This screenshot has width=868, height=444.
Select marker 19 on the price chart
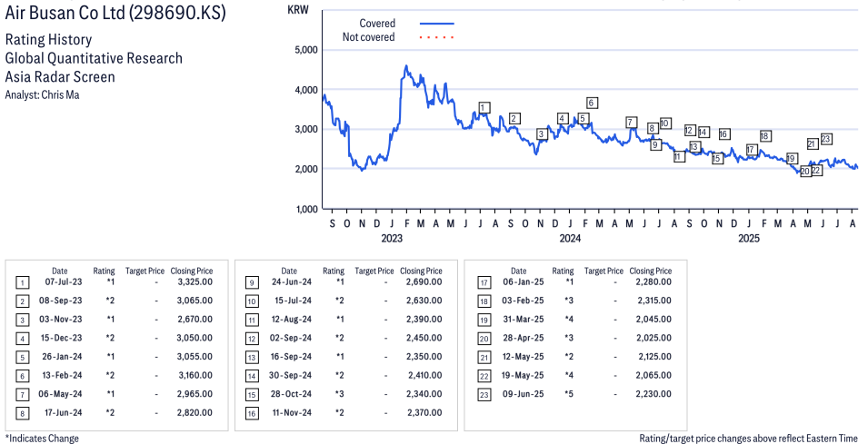pyautogui.click(x=791, y=158)
